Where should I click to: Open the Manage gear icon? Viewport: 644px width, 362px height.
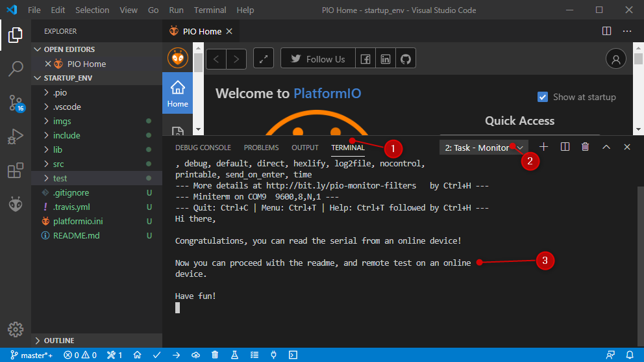click(x=15, y=329)
